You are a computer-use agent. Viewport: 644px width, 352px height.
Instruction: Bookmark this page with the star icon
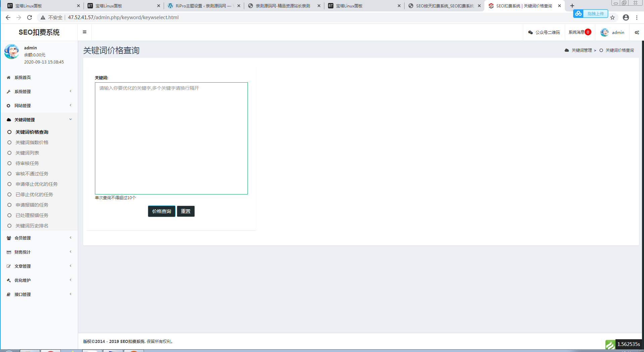(x=612, y=17)
